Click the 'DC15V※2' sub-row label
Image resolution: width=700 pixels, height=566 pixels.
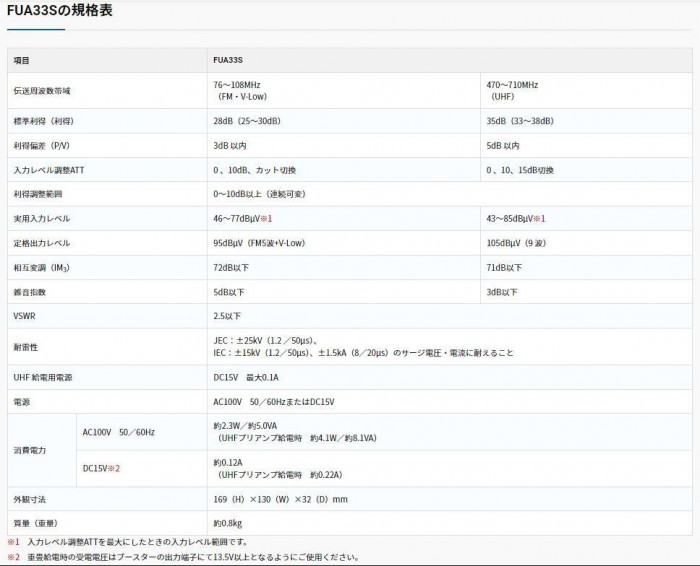101,468
